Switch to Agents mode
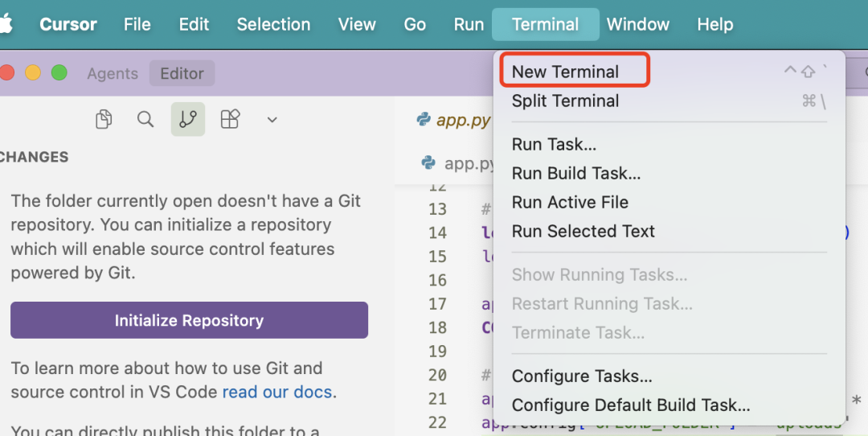The image size is (868, 436). tap(113, 73)
